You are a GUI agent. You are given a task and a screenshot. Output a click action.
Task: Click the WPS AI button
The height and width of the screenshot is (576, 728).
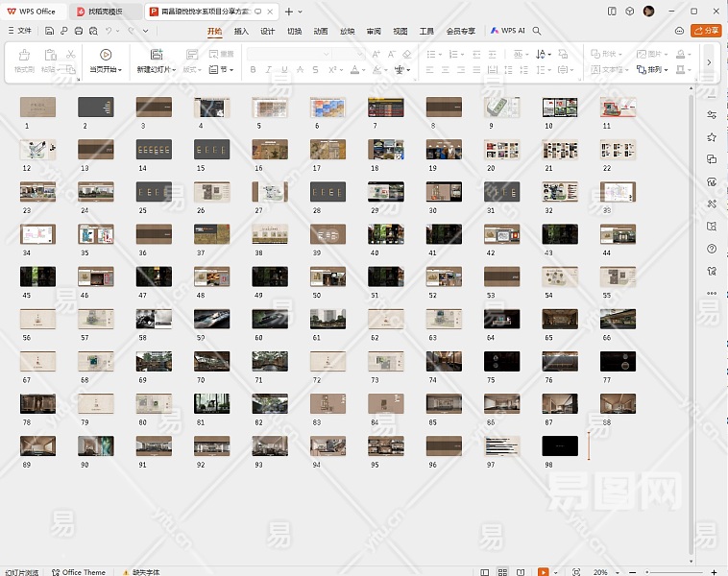(x=508, y=31)
